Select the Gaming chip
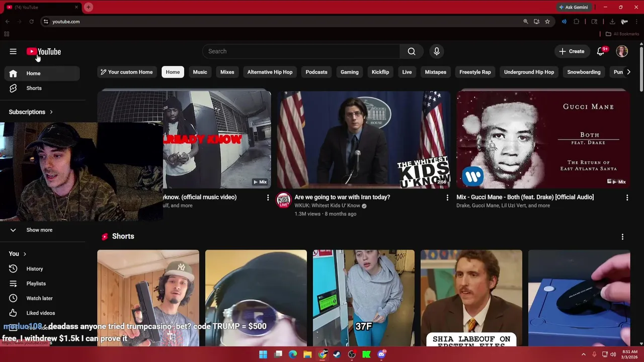Viewport: 644px width, 362px height. click(349, 72)
